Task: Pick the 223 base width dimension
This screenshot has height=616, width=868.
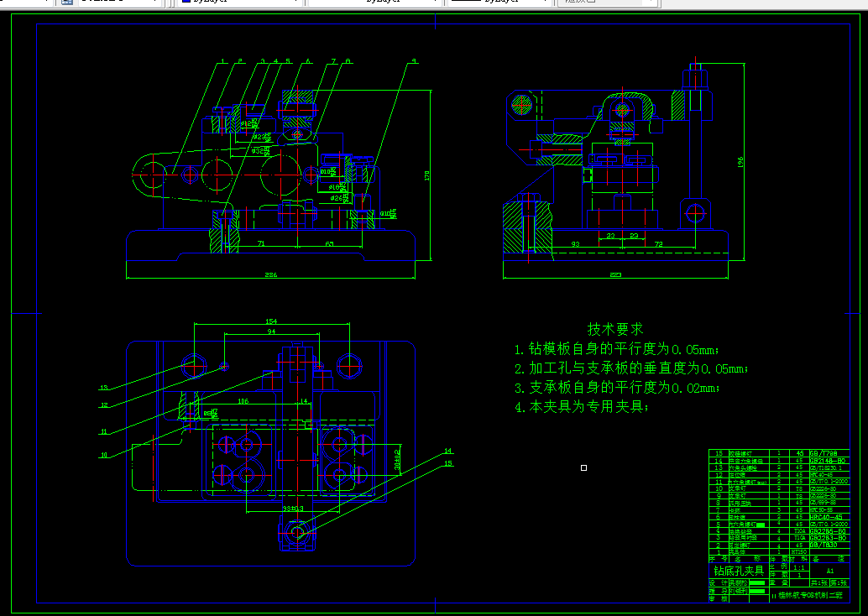Action: tap(615, 274)
